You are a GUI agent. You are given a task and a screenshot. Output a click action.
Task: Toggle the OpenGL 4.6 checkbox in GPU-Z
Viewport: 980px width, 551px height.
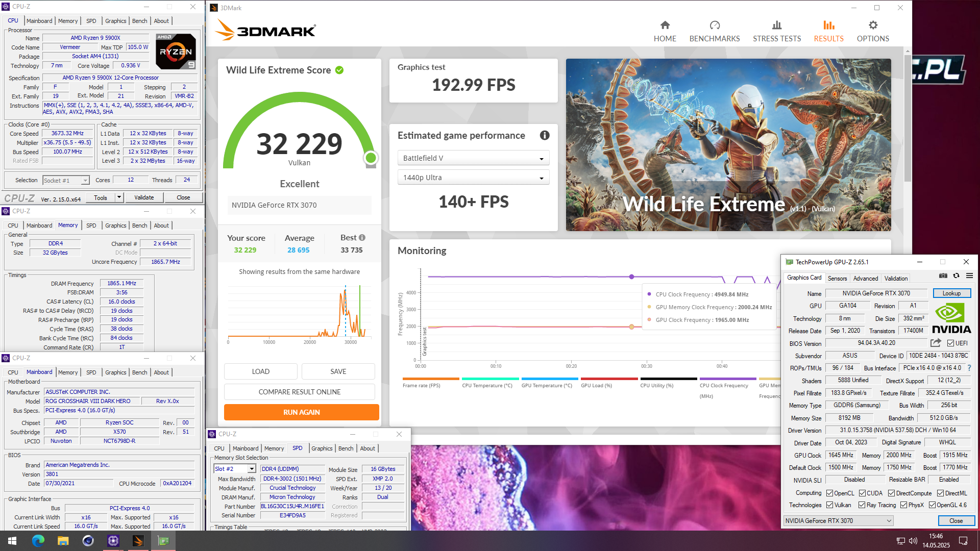click(932, 505)
